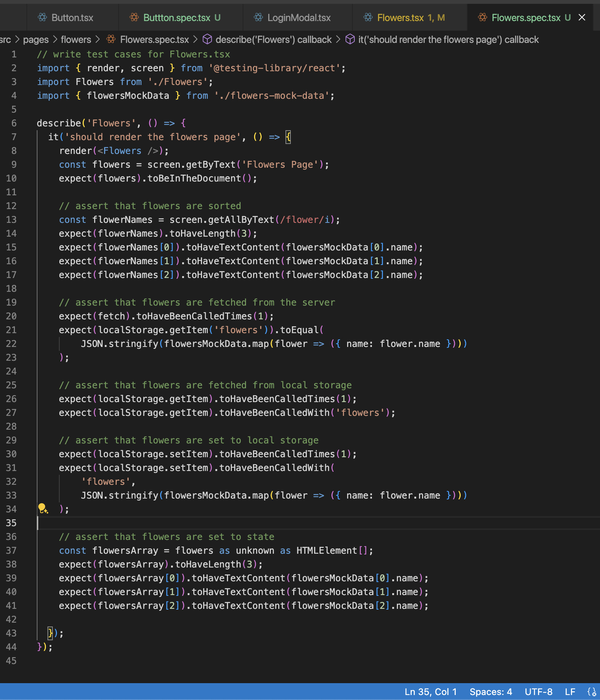Click the './flowers-mock-data' import path

(x=271, y=95)
